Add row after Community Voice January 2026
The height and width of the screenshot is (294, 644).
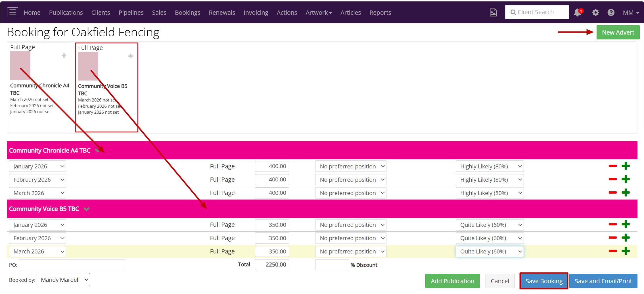pos(626,225)
